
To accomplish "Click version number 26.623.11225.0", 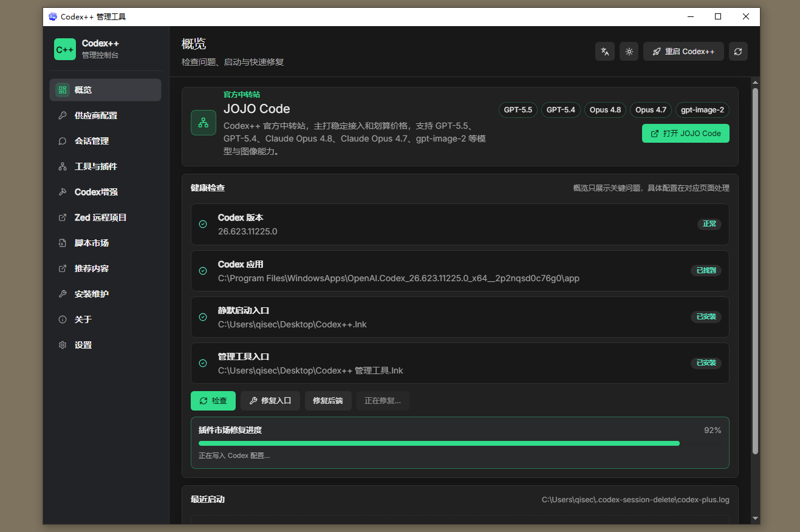I will click(248, 231).
